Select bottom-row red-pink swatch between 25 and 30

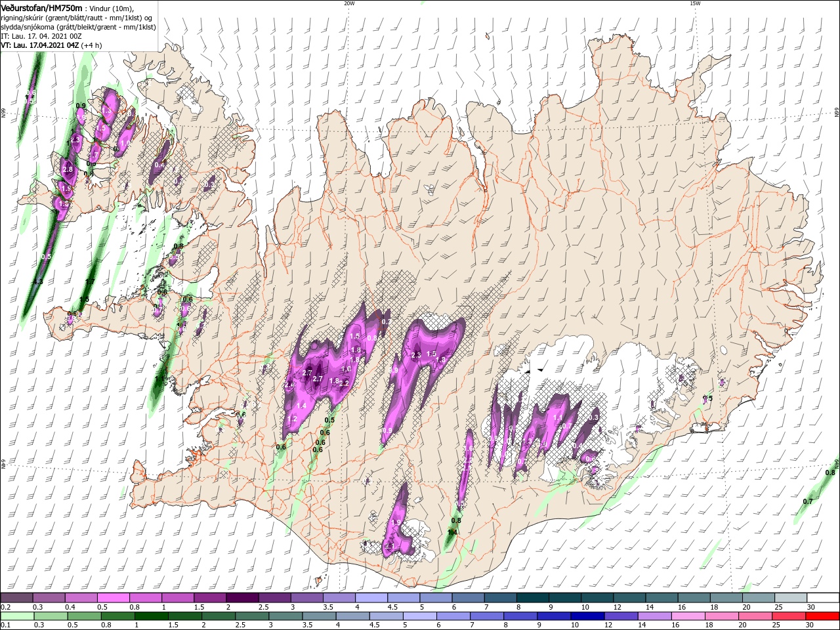pyautogui.click(x=789, y=616)
